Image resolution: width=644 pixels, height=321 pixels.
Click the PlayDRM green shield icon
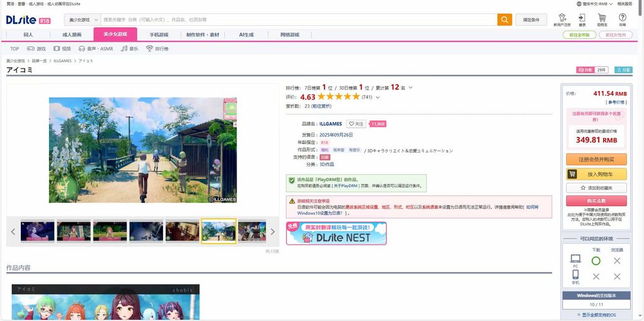click(x=292, y=180)
